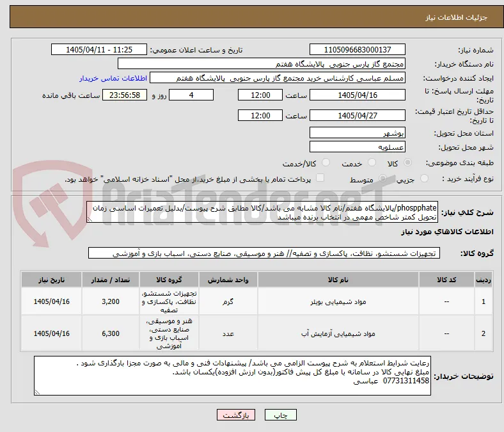This screenshot has width=504, height=432.
Task: Click phone number 07731311458 in notes
Action: tap(406, 381)
